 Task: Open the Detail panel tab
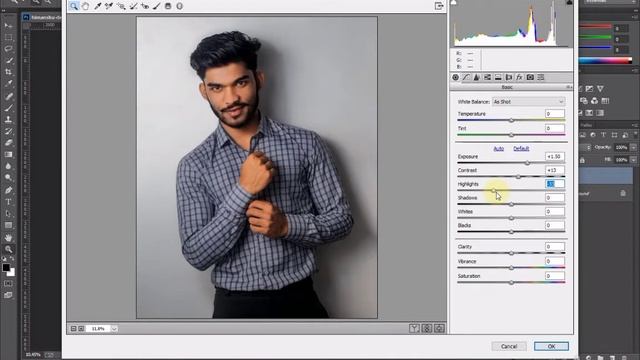[476, 77]
